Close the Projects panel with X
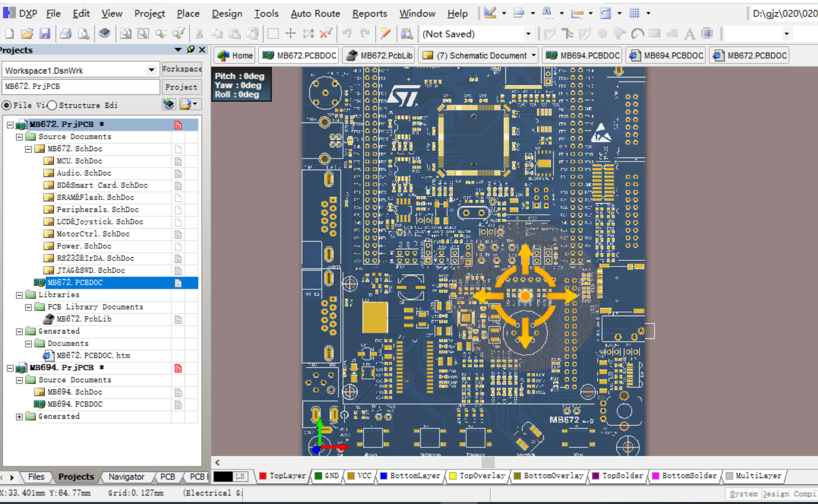Image resolution: width=818 pixels, height=504 pixels. tap(202, 50)
